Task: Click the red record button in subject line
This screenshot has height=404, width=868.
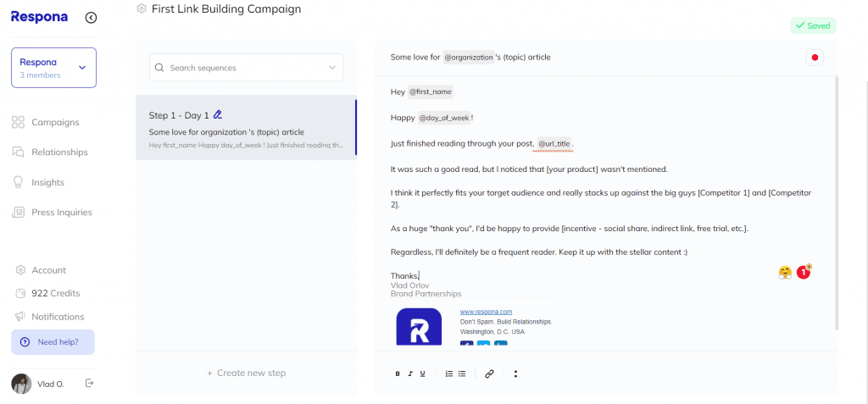Action: point(815,58)
